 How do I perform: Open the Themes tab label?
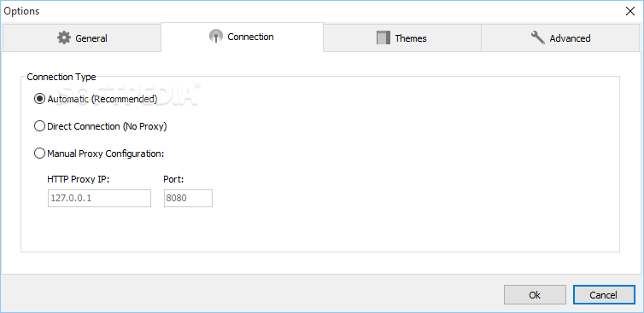click(x=411, y=38)
